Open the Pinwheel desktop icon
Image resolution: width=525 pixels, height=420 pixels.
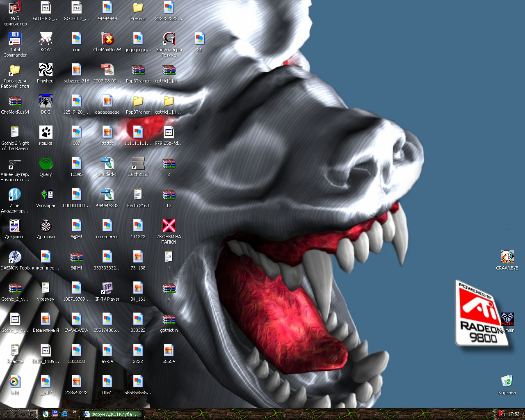(46, 71)
